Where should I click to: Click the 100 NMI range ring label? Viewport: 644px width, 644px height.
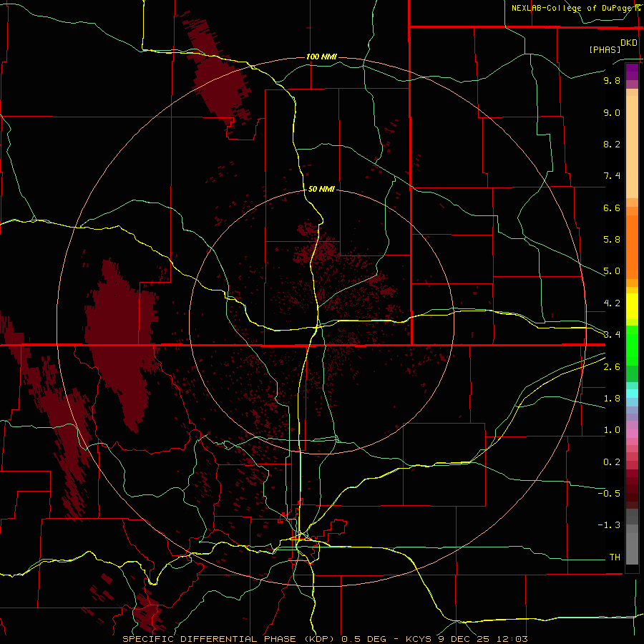coord(321,57)
